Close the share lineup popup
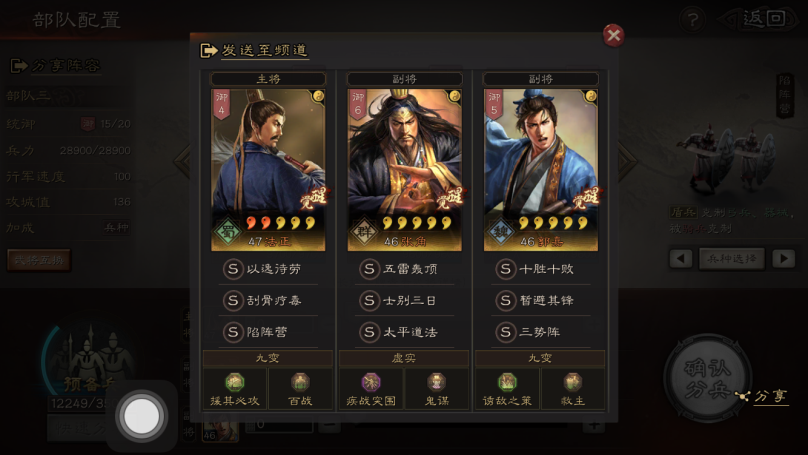This screenshot has width=808, height=455. (613, 36)
